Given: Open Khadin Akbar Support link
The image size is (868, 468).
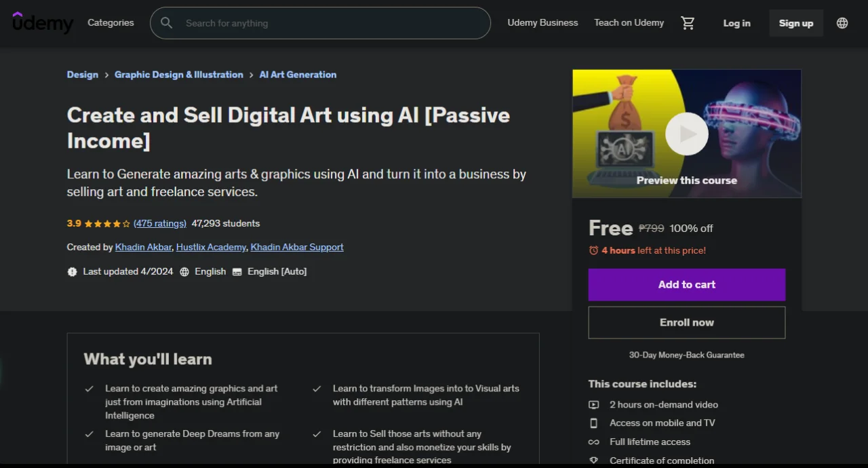Looking at the screenshot, I should pyautogui.click(x=297, y=248).
